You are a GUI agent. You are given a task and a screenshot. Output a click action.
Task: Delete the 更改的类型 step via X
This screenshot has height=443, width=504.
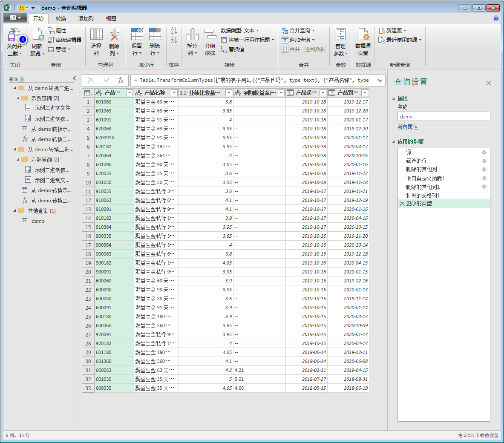click(x=402, y=204)
